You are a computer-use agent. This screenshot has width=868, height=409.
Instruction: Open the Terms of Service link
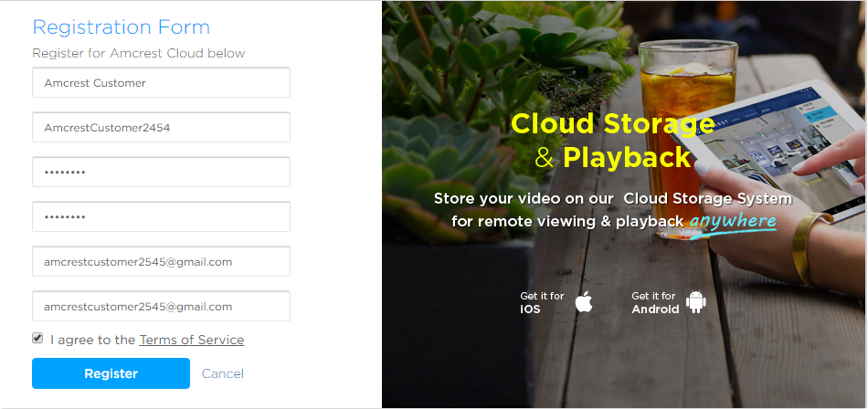point(192,340)
